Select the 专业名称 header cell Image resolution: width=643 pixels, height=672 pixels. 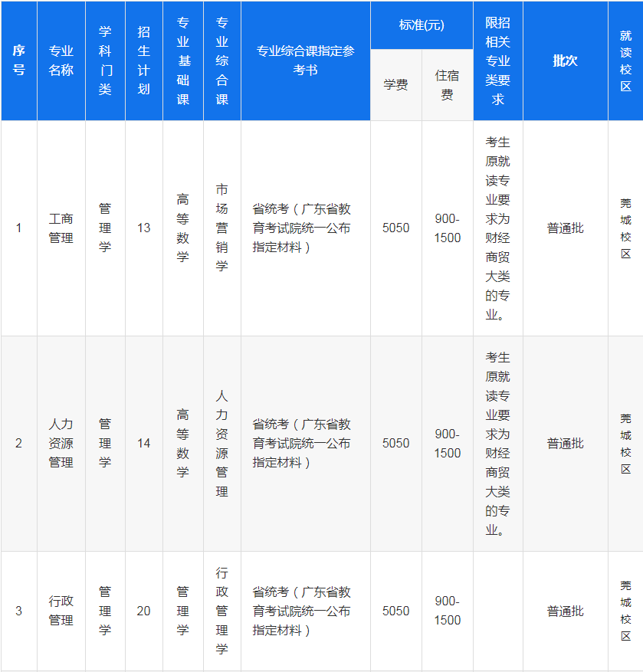coord(61,61)
